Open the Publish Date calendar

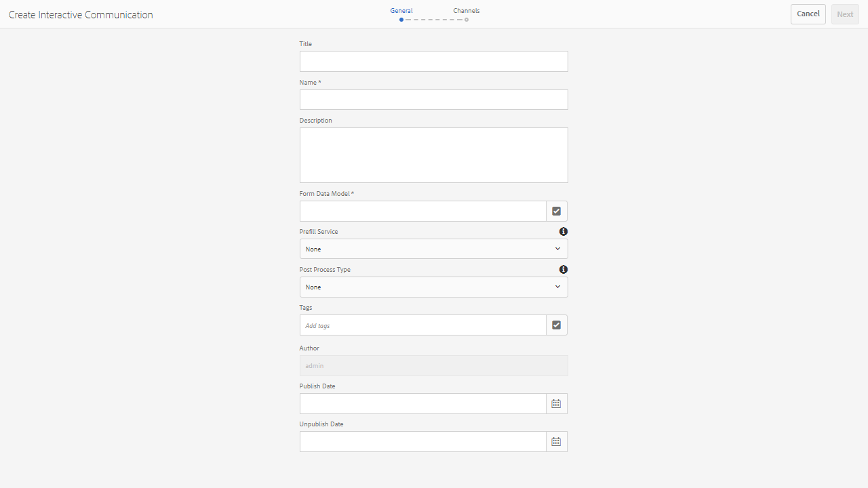(557, 404)
